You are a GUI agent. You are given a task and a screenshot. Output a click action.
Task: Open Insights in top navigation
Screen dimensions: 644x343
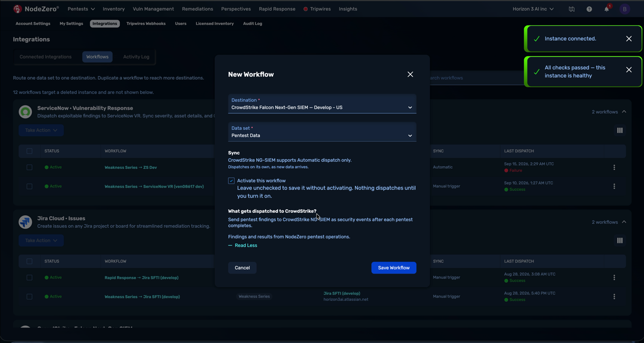(x=348, y=9)
